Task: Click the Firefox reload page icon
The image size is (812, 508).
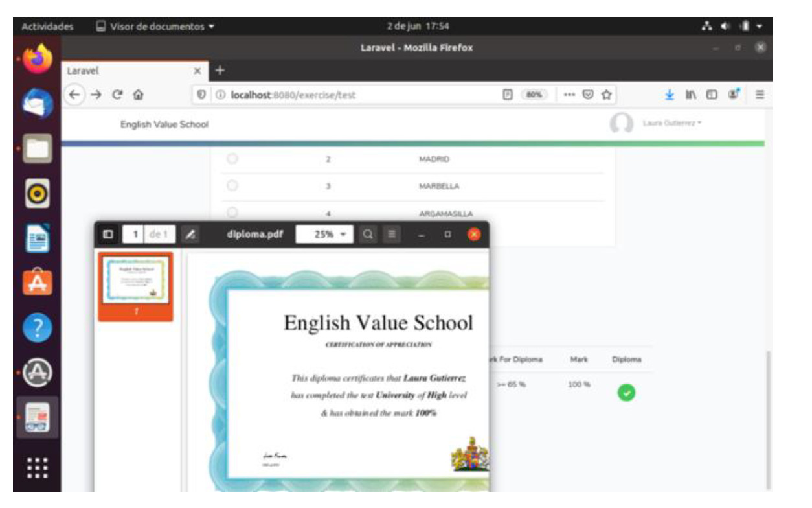Action: 118,95
